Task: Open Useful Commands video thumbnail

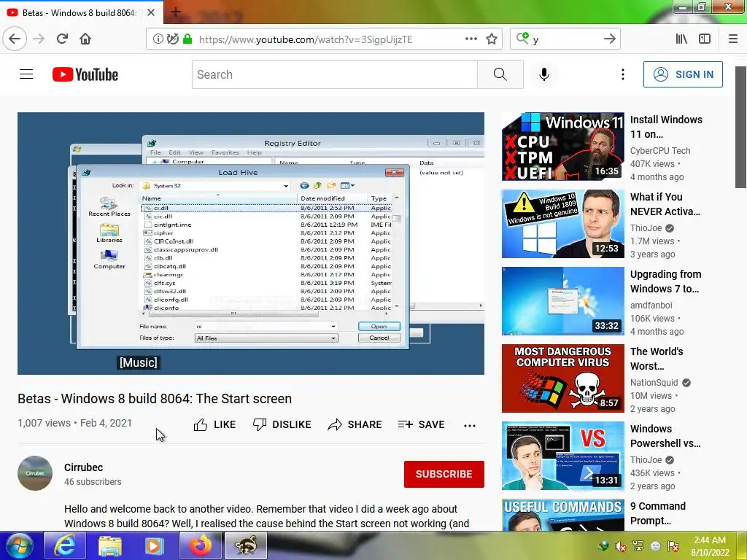Action: pos(562,515)
